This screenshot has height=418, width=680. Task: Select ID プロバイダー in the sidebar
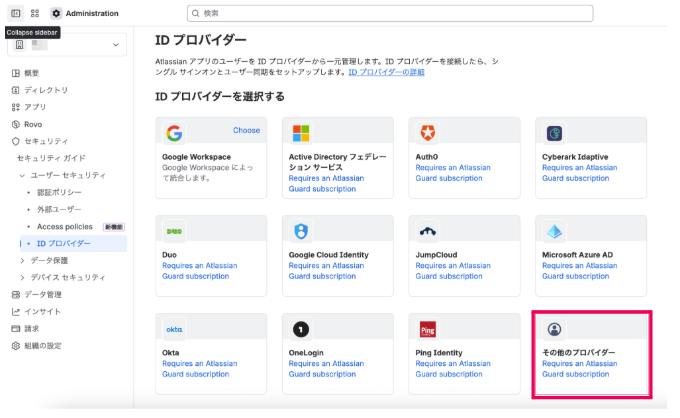73,244
